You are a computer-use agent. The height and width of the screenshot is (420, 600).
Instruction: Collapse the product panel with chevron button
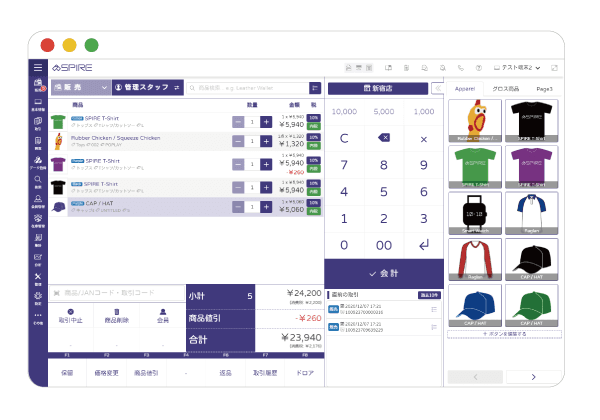(439, 88)
